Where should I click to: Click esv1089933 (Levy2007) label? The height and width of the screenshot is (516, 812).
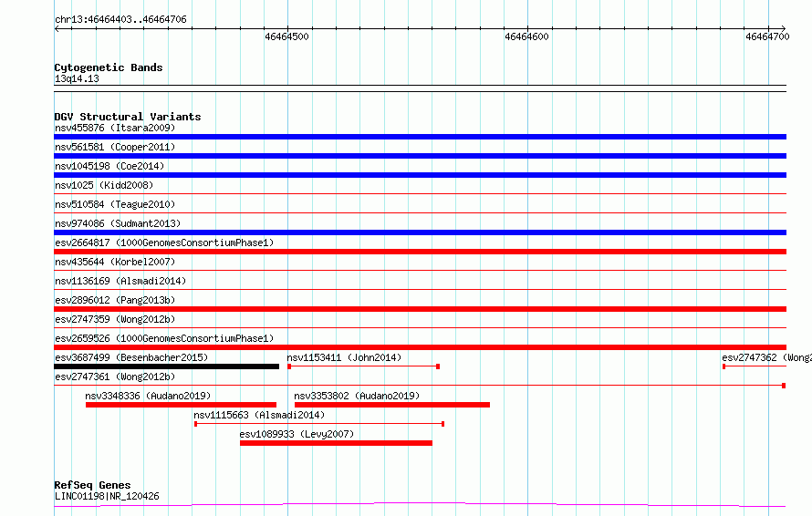[297, 434]
